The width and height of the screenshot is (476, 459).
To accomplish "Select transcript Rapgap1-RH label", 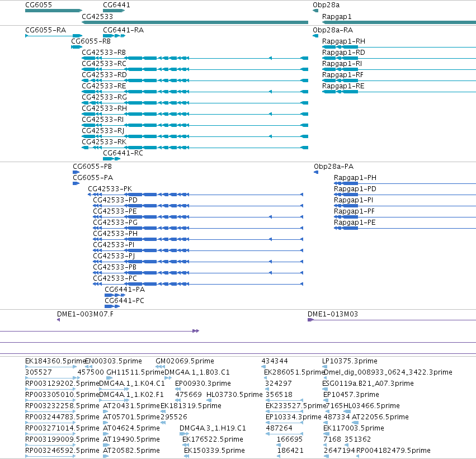I will (343, 41).
